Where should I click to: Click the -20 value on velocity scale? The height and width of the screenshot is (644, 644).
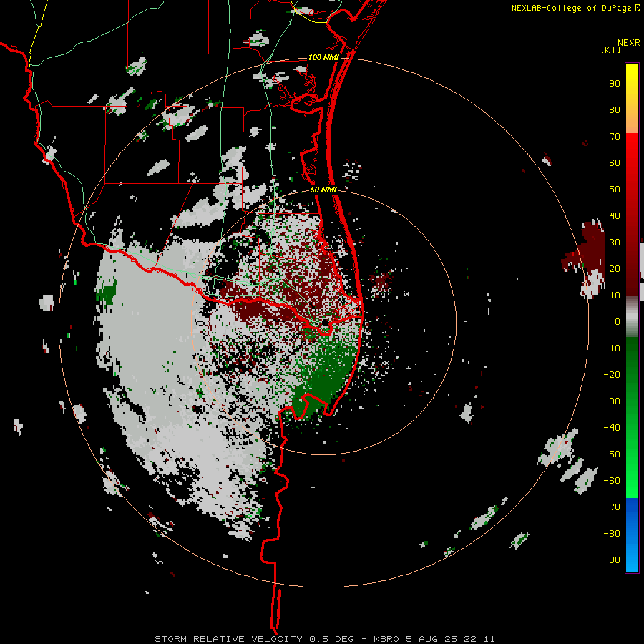click(612, 375)
